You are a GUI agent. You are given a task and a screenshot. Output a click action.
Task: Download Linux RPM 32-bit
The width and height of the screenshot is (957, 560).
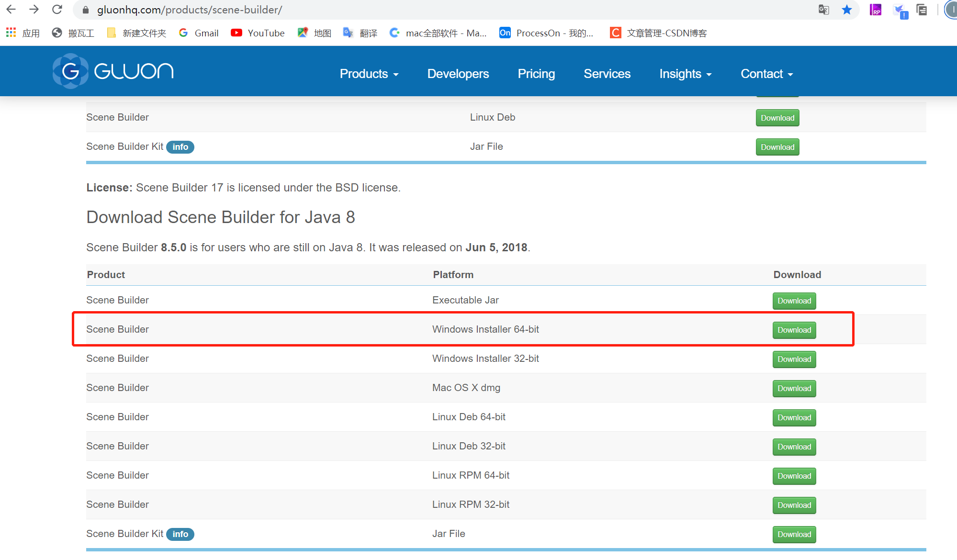tap(794, 505)
